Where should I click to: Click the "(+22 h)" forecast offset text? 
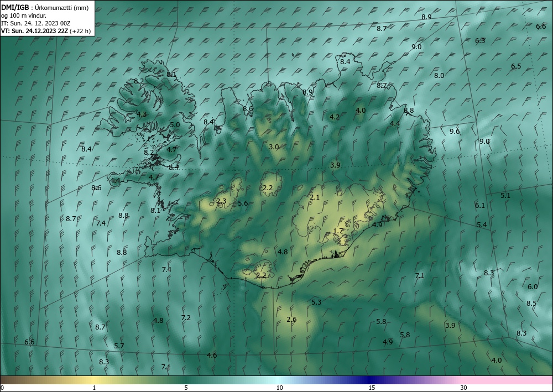[x=80, y=31]
